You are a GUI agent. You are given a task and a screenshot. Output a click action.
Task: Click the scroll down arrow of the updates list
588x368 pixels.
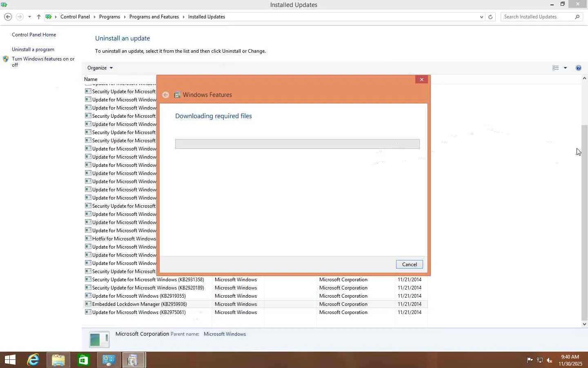point(584,324)
